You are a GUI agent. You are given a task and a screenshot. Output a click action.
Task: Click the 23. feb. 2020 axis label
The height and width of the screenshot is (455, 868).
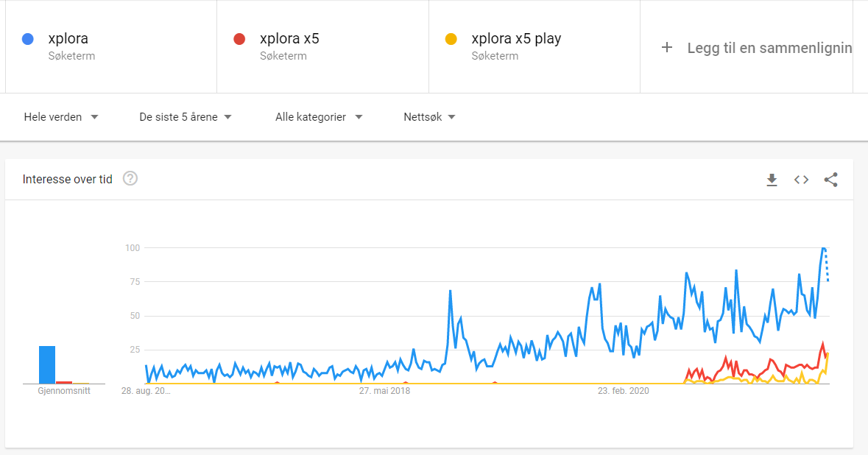tap(624, 391)
